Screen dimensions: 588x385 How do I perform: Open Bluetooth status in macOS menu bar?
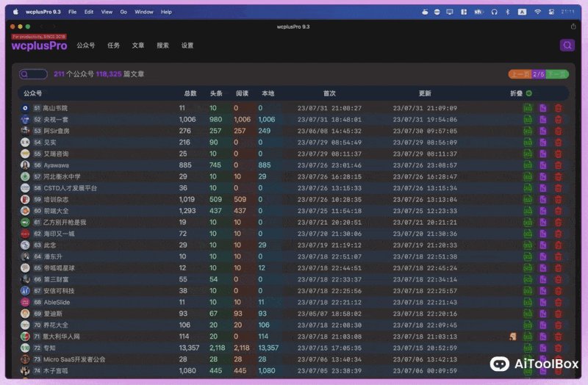[x=507, y=12]
